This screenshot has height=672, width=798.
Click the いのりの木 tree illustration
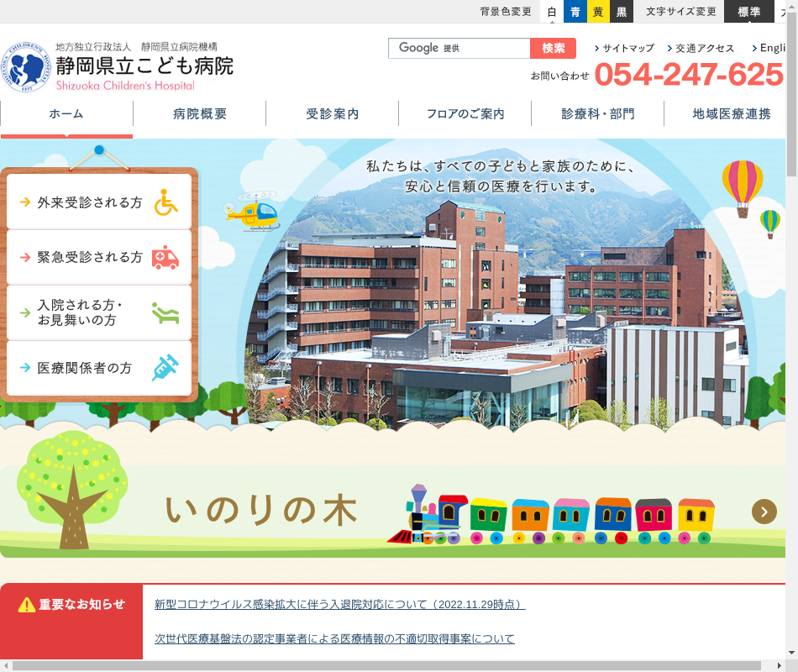click(72, 489)
